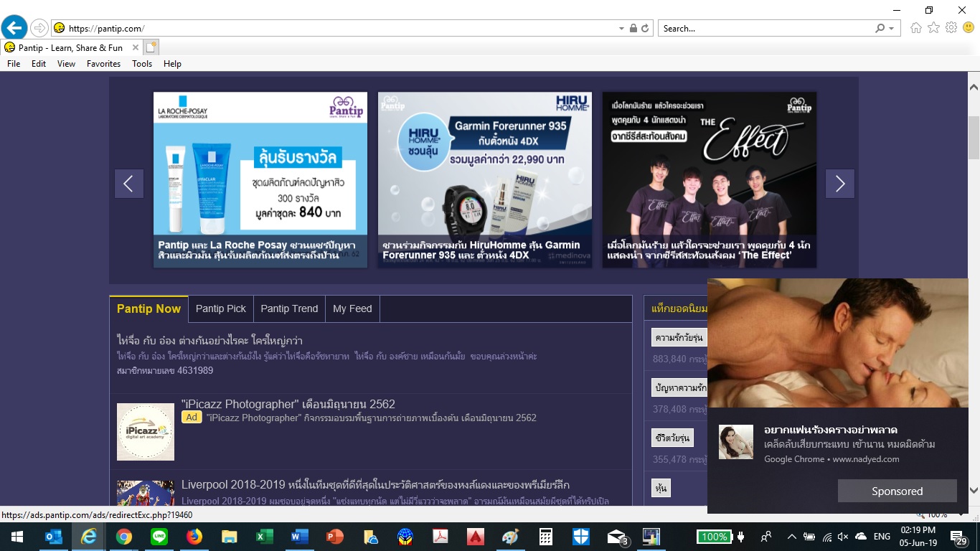Image resolution: width=980 pixels, height=551 pixels.
Task: Click the volume muted speaker tray icon
Action: pyautogui.click(x=843, y=537)
